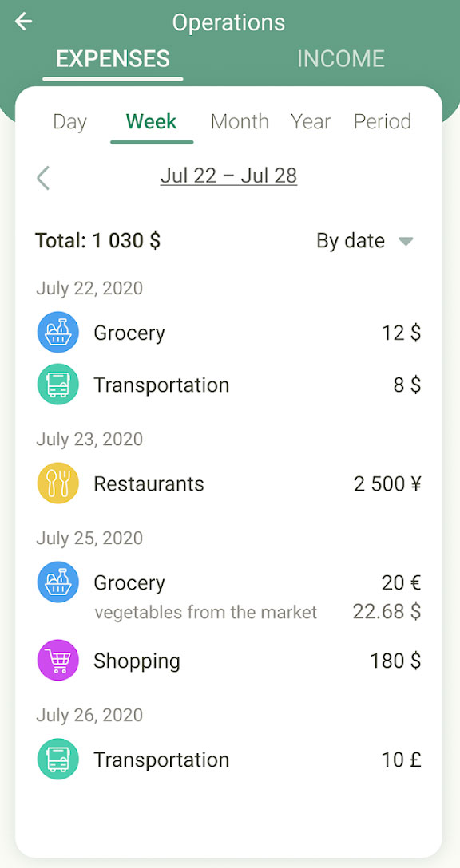460x868 pixels.
Task: Select the EXPENSES tab
Action: pos(112,58)
